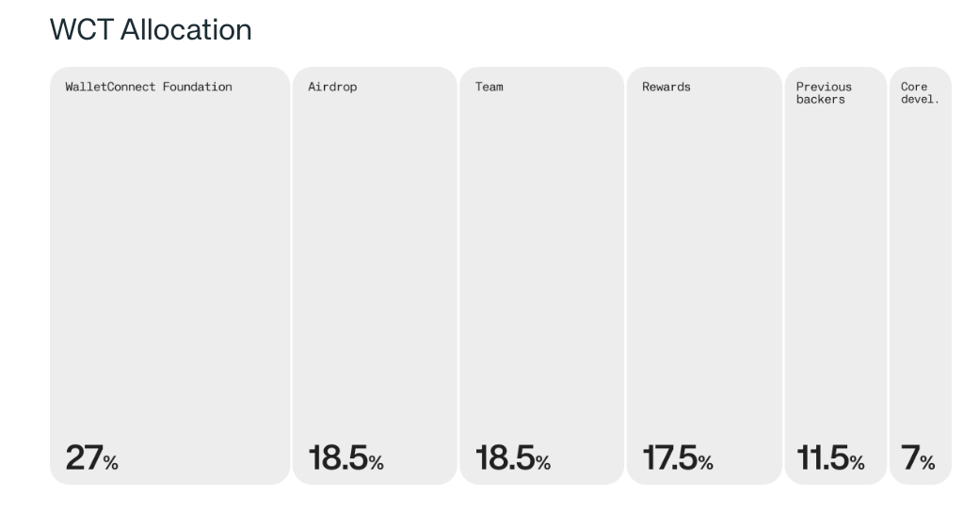Click the WCT Allocation heading
The height and width of the screenshot is (513, 980).
click(151, 29)
